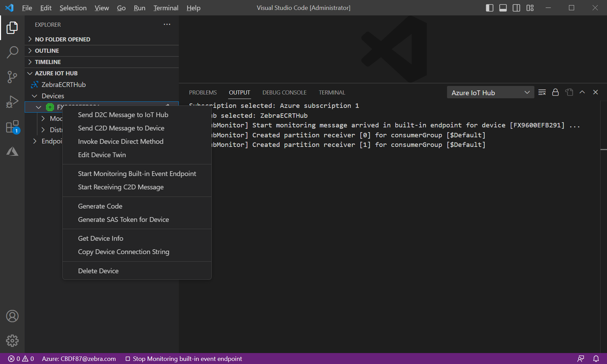The image size is (607, 364).
Task: Open the Extensions view
Action: point(12,127)
